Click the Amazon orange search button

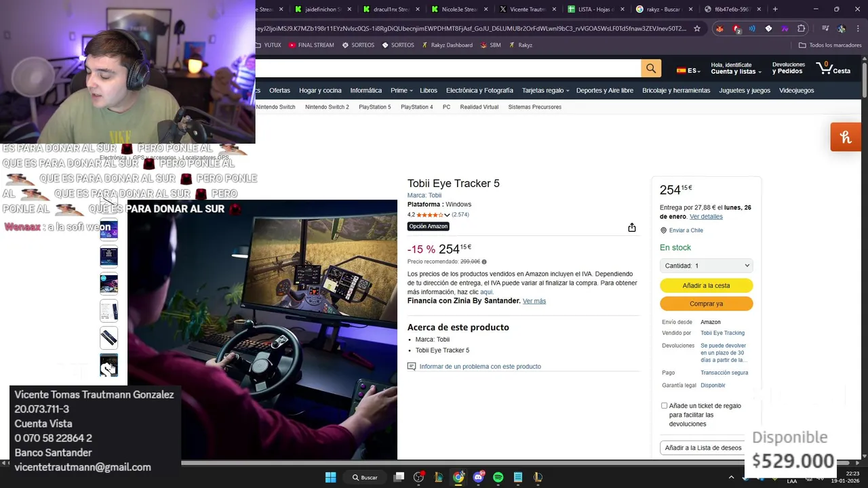pyautogui.click(x=651, y=68)
